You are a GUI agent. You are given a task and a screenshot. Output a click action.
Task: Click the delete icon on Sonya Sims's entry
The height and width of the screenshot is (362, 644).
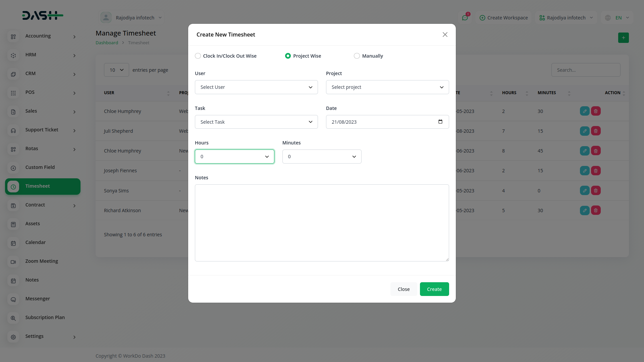(596, 190)
